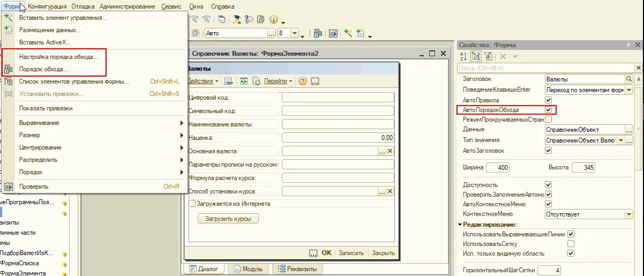Enable РежимПрокручиваемыхСтраниц checkbox

coord(548,120)
